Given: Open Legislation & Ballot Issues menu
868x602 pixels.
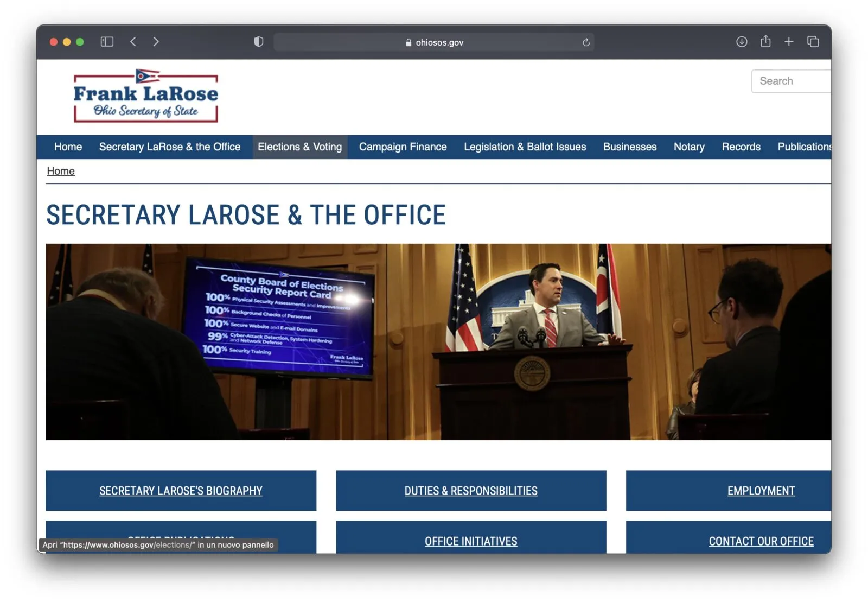Looking at the screenshot, I should tap(525, 147).
